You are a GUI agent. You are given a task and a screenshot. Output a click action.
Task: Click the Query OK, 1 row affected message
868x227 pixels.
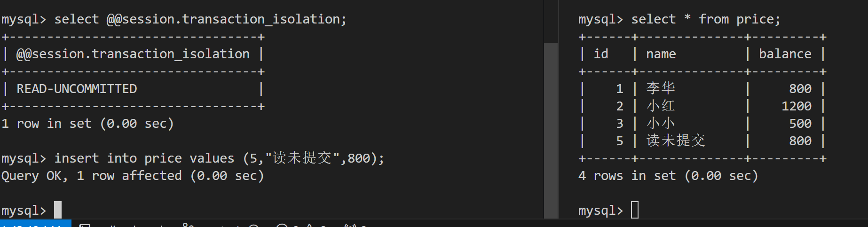[x=133, y=176]
